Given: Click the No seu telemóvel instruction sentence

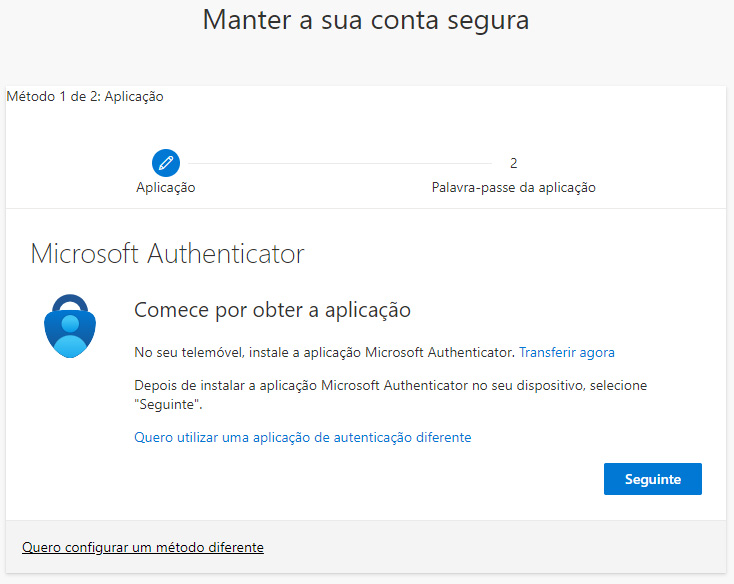Looking at the screenshot, I should click(324, 352).
